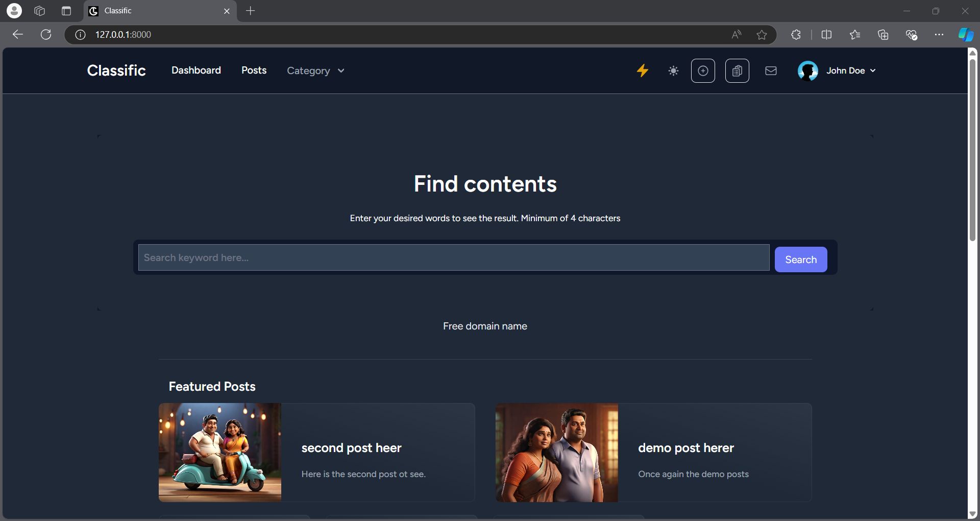
Task: Open a new tab with plus button
Action: [250, 11]
